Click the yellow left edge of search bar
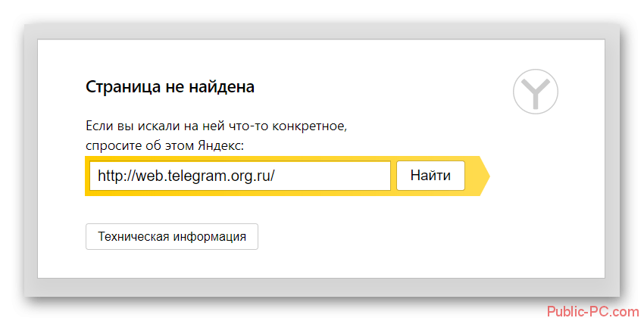Image resolution: width=644 pixels, height=321 pixels. pyautogui.click(x=87, y=176)
